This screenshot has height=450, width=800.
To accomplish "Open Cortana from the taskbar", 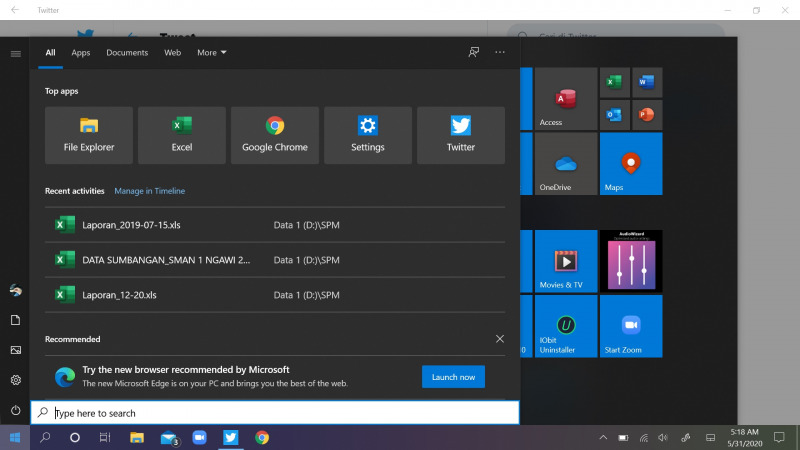I will point(75,437).
